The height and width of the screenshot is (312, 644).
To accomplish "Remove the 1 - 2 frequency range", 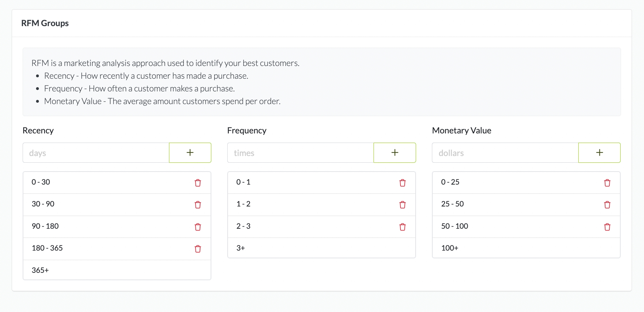I will pyautogui.click(x=402, y=205).
